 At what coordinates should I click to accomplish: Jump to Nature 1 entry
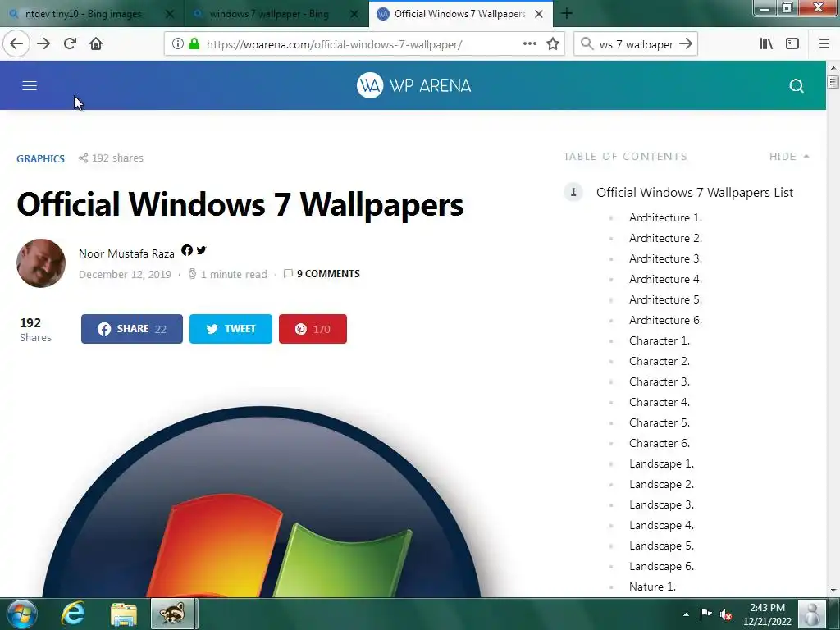click(x=652, y=587)
